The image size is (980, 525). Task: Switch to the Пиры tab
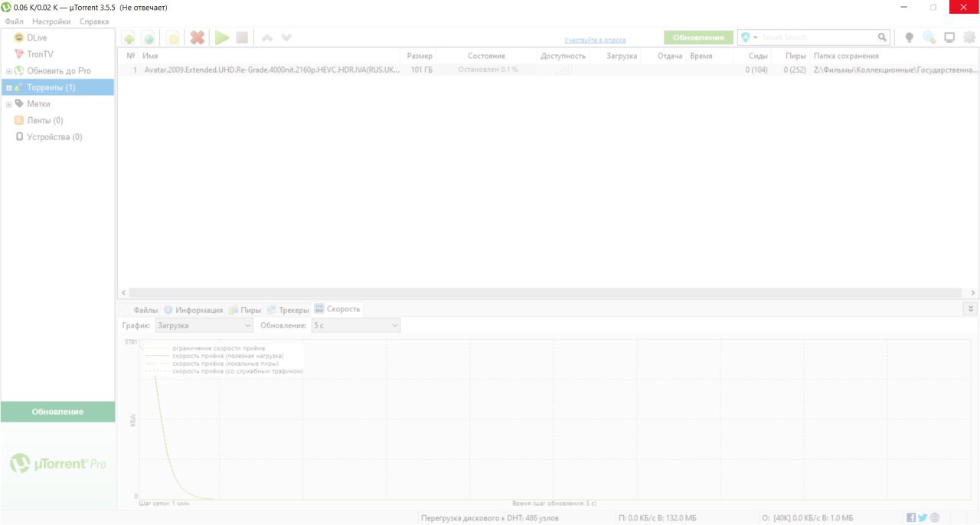(244, 310)
